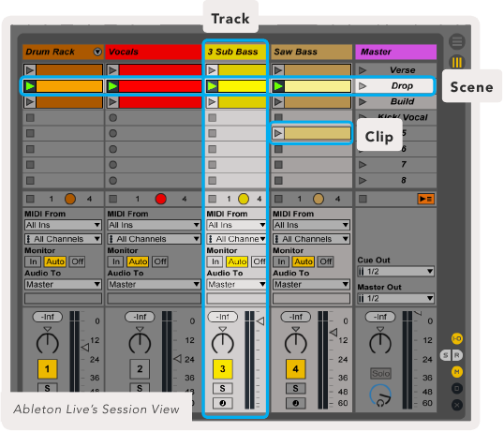Click Master track -Inf peak level display
Screen dimensions: 504x432
(380, 317)
